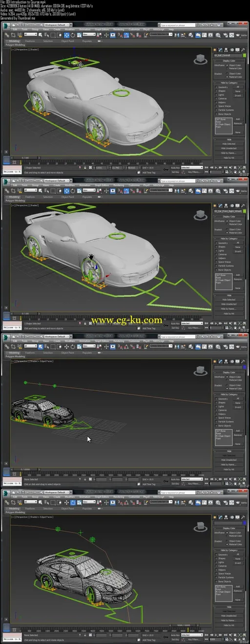This screenshot has height=644, width=250.
Task: Collapse the Display Color rollout in first screenshot
Action: coord(229,60)
